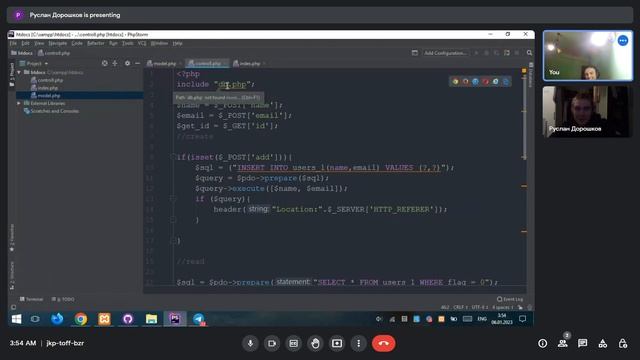Select model.php in project tree
Viewport: 640px width, 360px height.
pos(49,96)
